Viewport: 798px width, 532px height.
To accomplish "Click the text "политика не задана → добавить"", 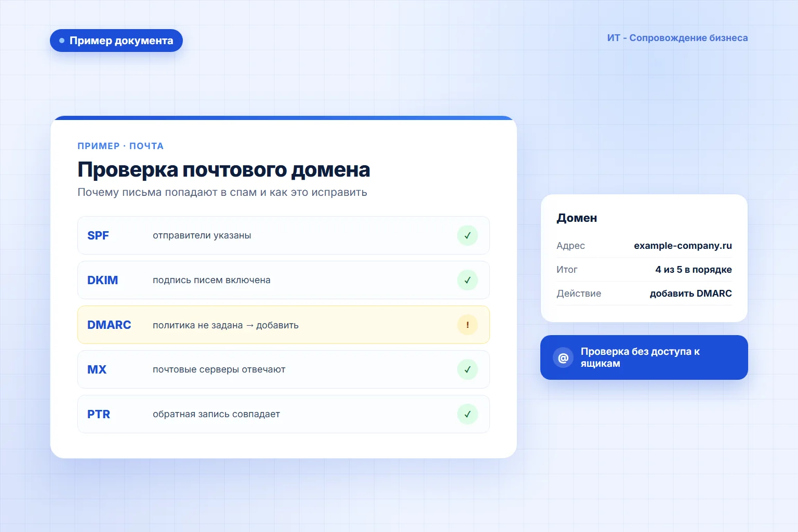I will click(x=225, y=325).
